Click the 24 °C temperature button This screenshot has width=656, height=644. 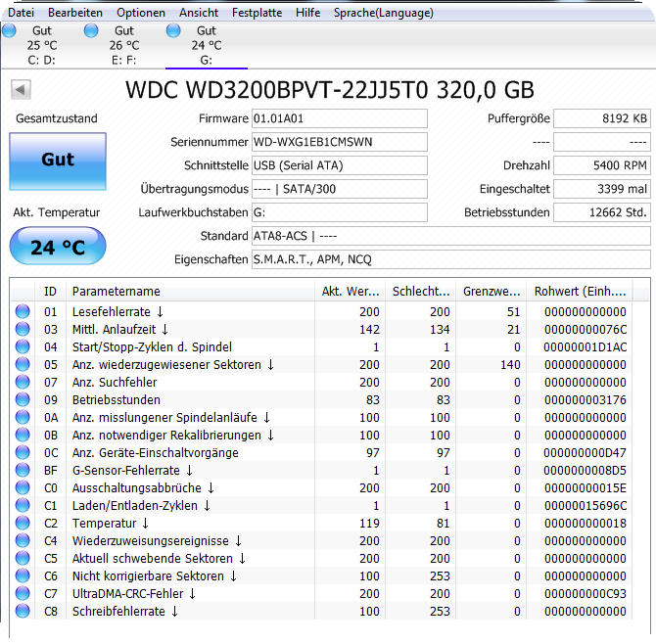(57, 247)
